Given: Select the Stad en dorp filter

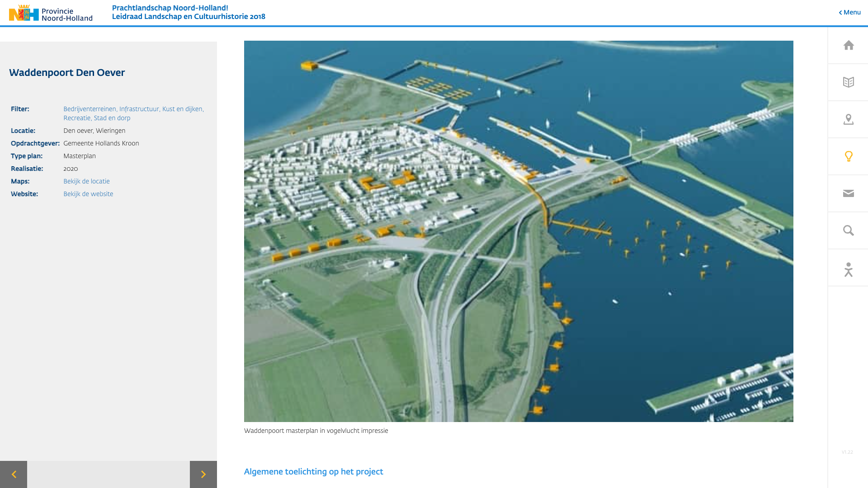Looking at the screenshot, I should pos(112,118).
